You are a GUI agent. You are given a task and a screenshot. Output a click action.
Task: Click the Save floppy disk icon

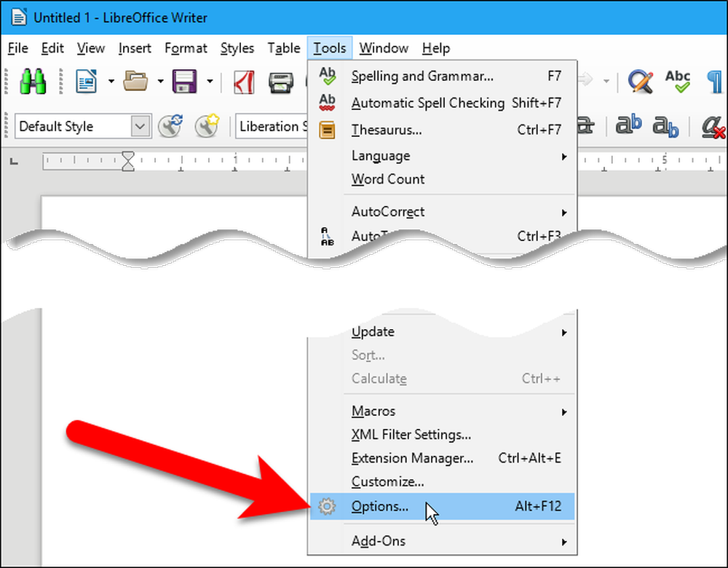pyautogui.click(x=185, y=82)
